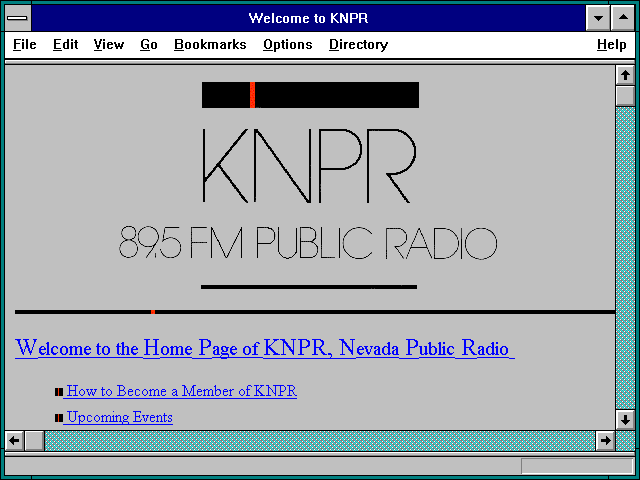Click the bullet icon beside Upcoming Events

coord(59,418)
